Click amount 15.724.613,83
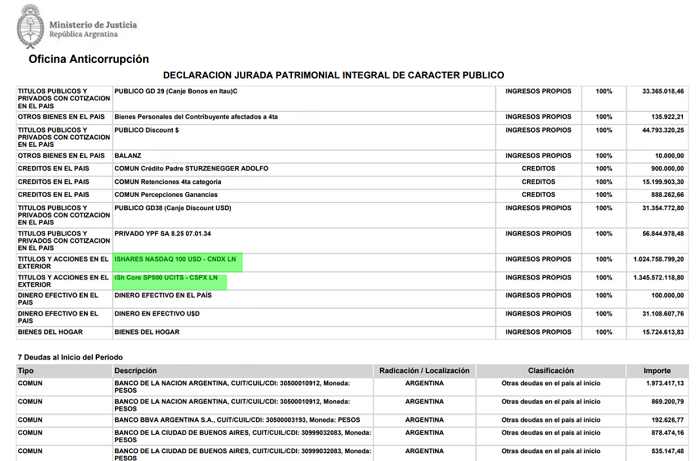The width and height of the screenshot is (700, 461). click(663, 332)
